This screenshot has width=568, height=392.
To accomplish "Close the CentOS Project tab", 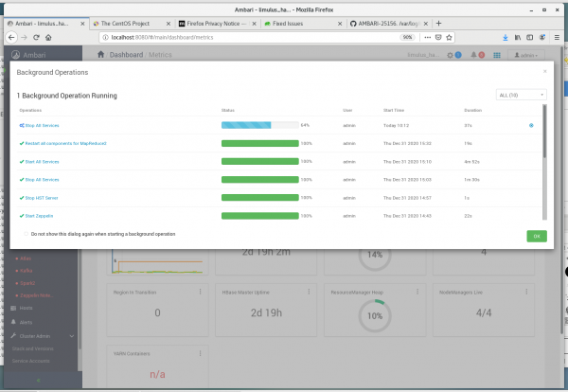I will (169, 24).
